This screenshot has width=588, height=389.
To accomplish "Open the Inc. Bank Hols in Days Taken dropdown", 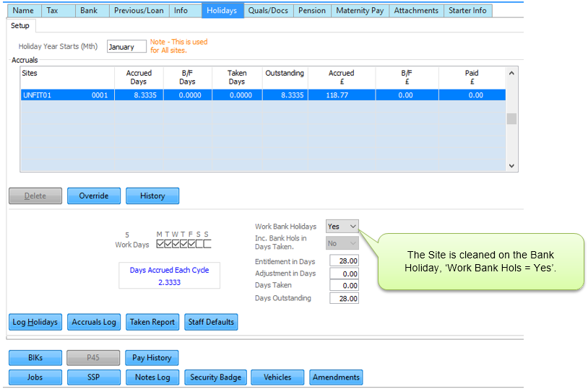I will coord(342,243).
